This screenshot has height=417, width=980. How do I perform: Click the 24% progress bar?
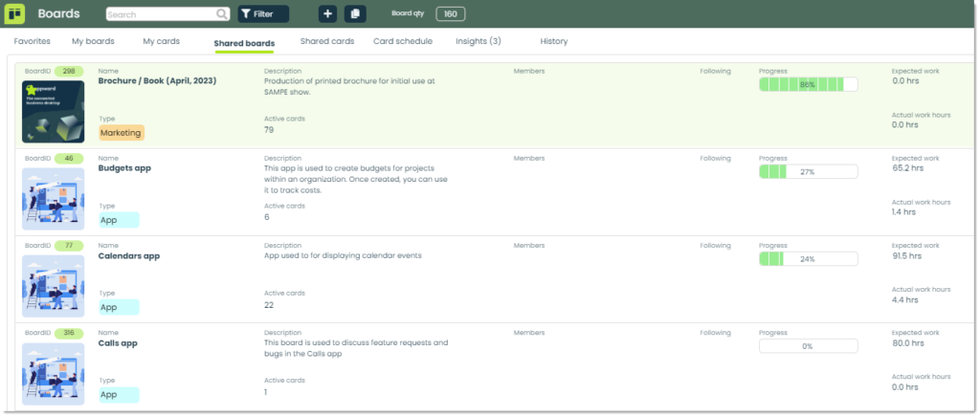pos(808,259)
